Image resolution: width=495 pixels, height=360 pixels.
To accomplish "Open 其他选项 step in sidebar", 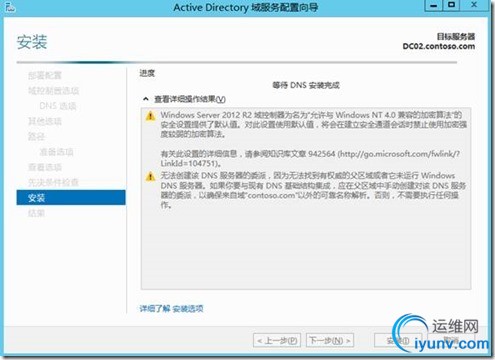I will [x=45, y=121].
